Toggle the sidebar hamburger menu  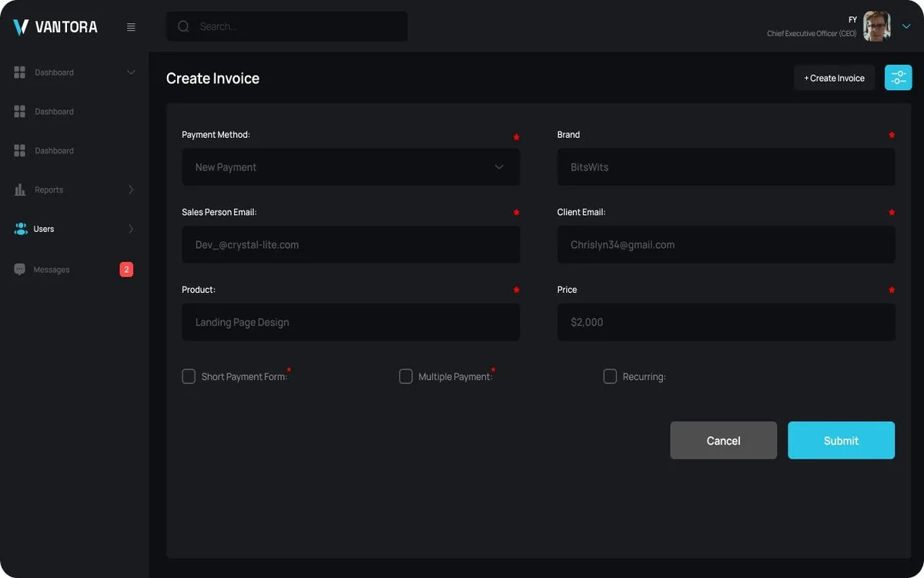click(x=131, y=27)
